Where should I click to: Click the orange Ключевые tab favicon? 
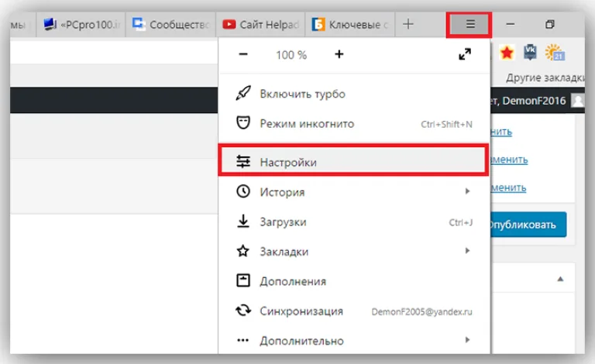pyautogui.click(x=318, y=24)
